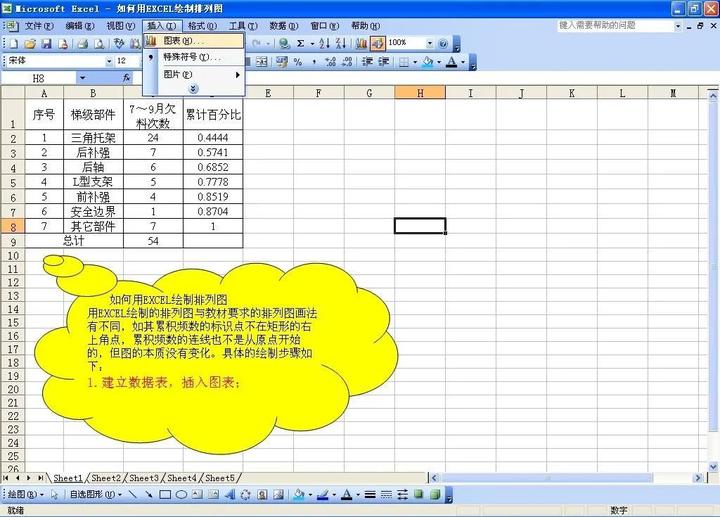
Task: Open the zoom 100% dropdown
Action: (x=430, y=44)
